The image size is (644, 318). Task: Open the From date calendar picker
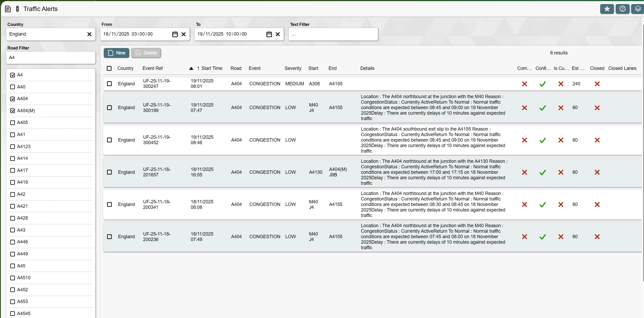click(x=175, y=34)
